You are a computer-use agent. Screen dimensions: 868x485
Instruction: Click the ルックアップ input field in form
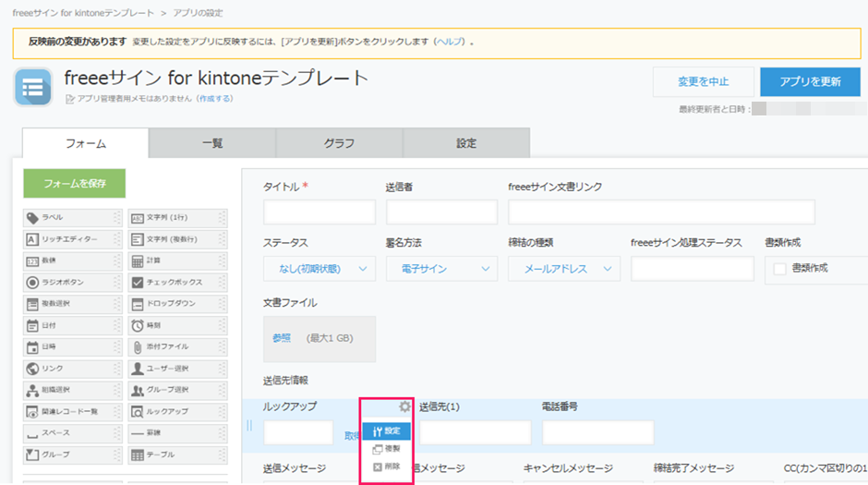tap(298, 432)
